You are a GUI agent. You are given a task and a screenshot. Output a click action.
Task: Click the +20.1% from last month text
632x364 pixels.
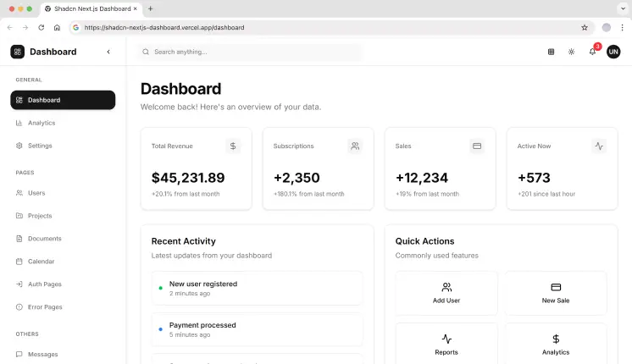(x=186, y=194)
